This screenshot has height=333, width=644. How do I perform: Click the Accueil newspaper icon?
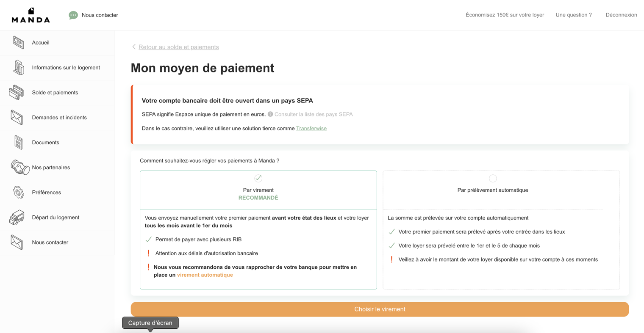pos(18,42)
